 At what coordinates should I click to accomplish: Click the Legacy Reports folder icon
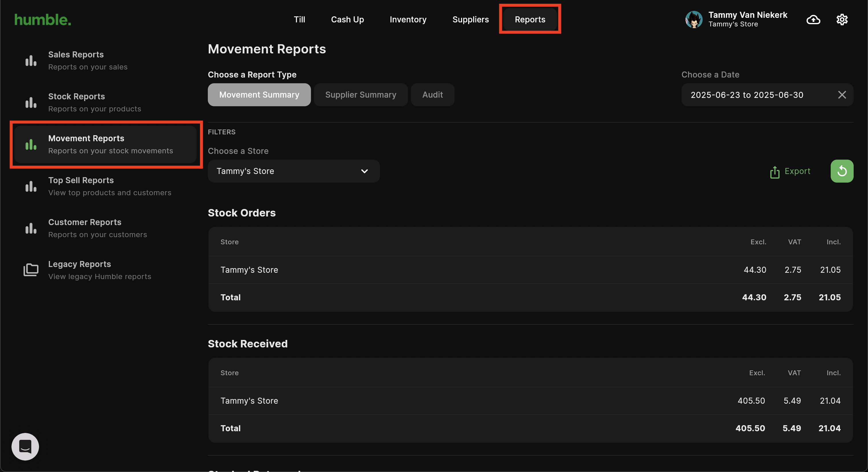[x=31, y=270]
